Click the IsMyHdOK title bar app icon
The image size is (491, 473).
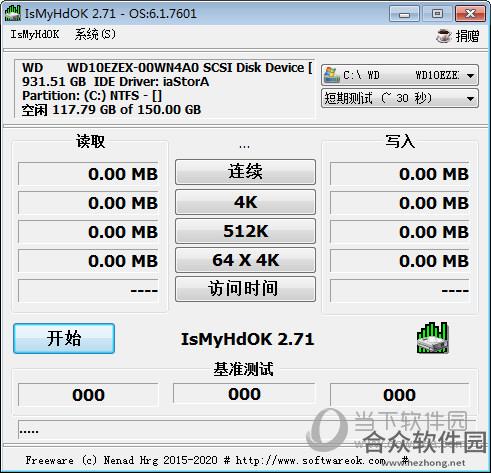13,13
